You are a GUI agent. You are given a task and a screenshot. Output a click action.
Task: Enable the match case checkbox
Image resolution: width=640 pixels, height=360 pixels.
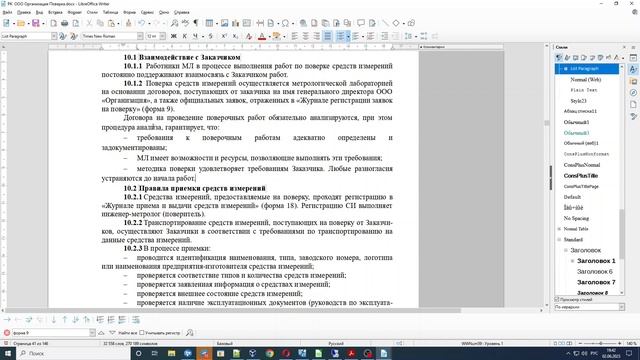(x=142, y=333)
